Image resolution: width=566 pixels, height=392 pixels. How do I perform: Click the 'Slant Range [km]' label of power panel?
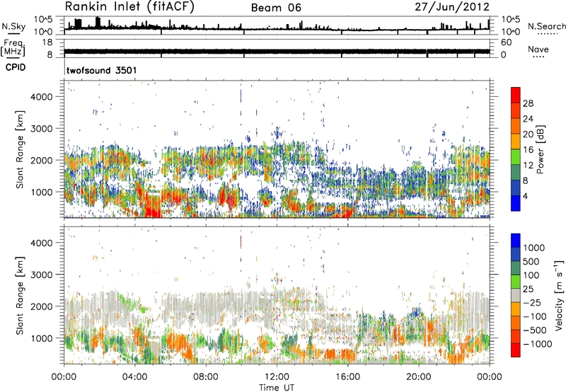pos(20,149)
